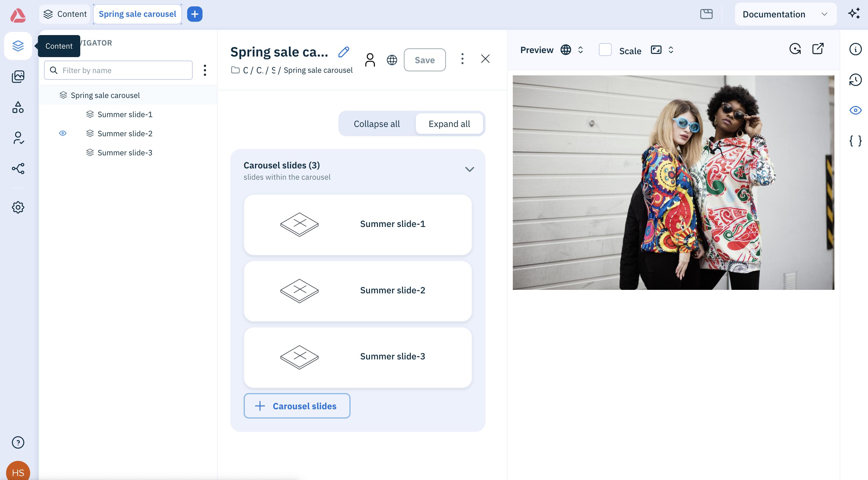Toggle the preview eye in right rail
Image resolution: width=868 pixels, height=480 pixels.
(855, 110)
